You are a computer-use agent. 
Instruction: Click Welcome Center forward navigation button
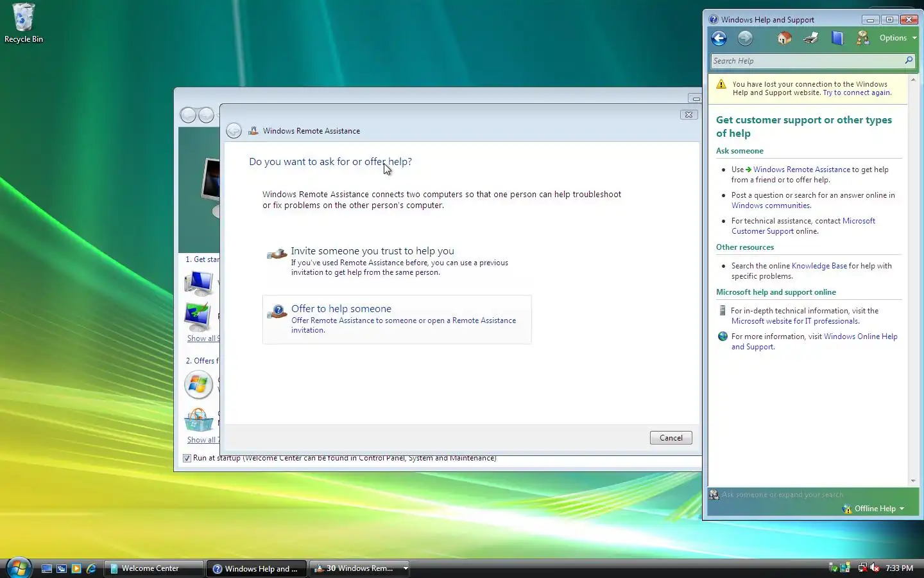coord(206,115)
